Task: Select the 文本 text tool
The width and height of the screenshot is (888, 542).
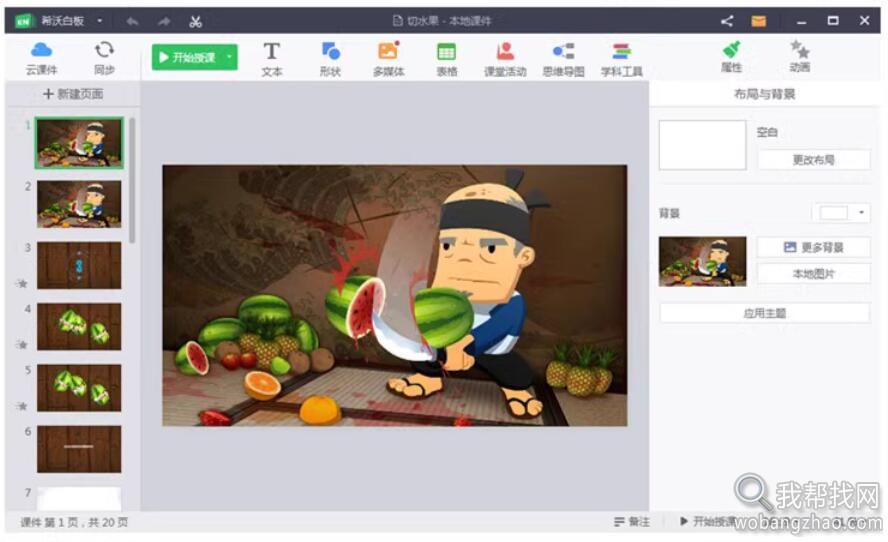Action: (272, 59)
